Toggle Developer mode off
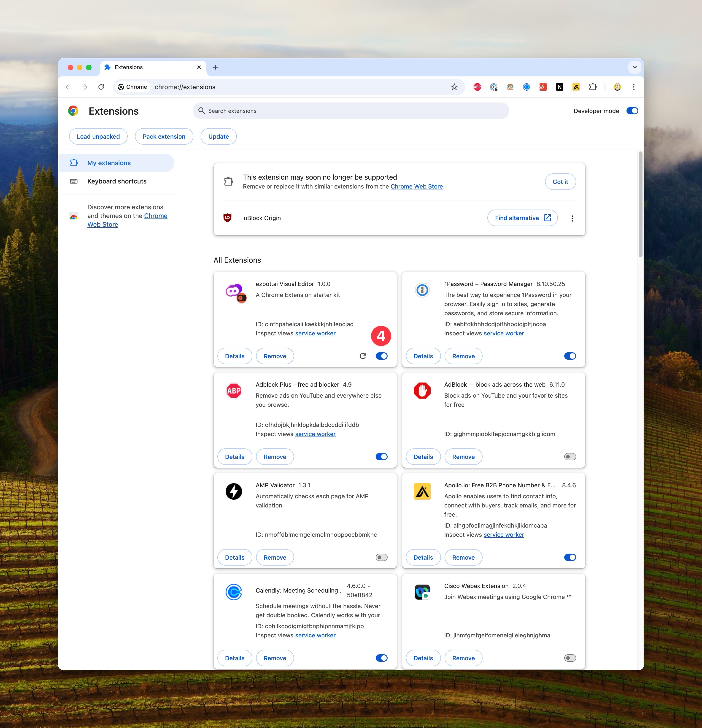Viewport: 702px width, 728px height. click(x=632, y=111)
